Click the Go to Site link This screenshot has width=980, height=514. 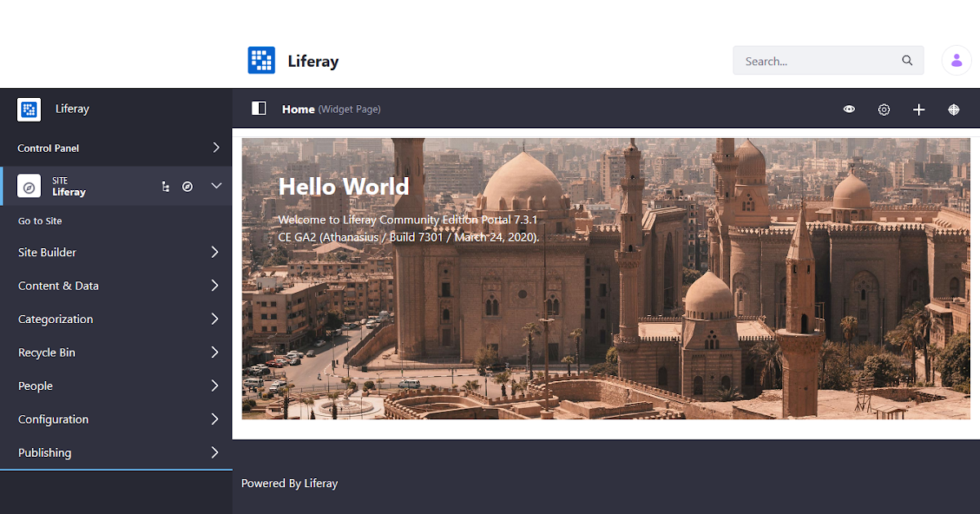(x=38, y=220)
